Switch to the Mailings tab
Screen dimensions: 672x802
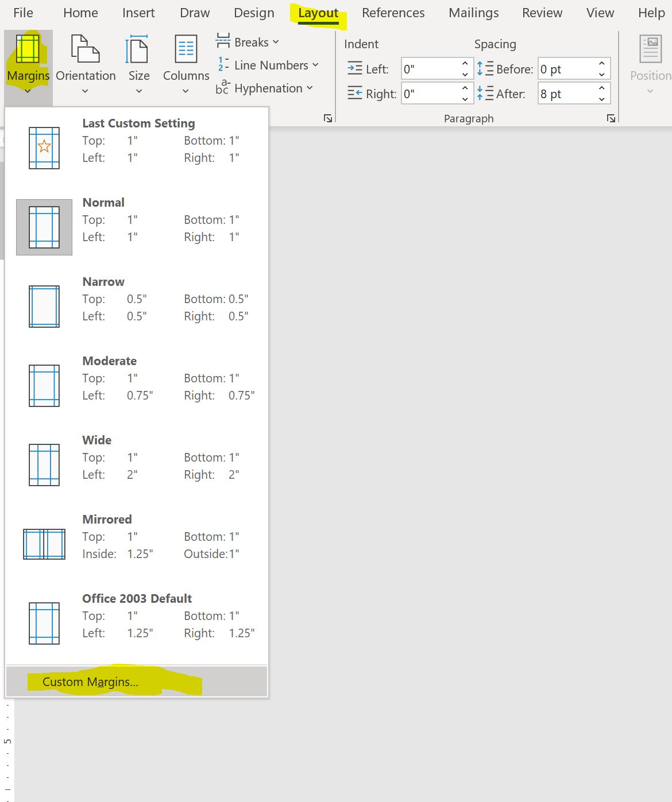coord(473,13)
